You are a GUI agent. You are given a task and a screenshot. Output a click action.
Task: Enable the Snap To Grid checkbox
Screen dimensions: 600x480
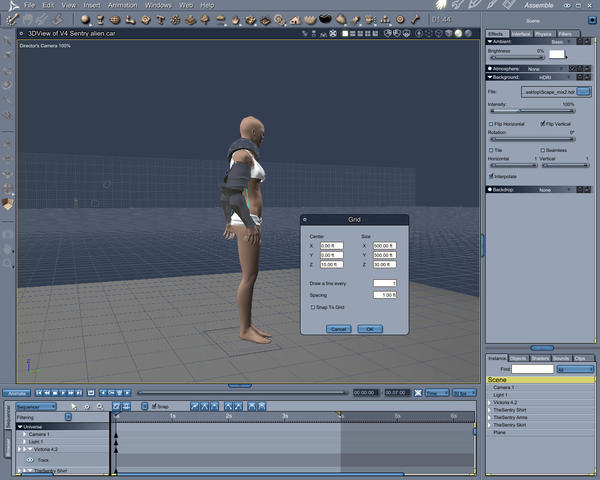314,307
